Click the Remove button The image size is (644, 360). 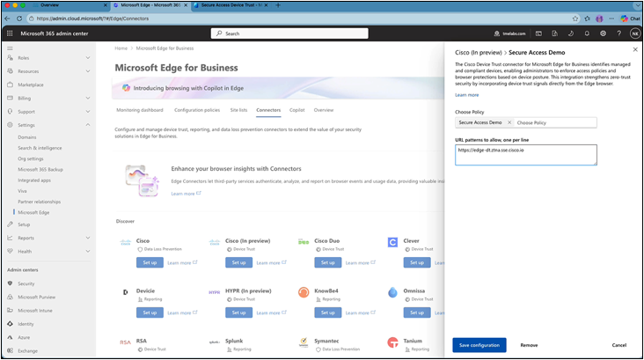529,345
